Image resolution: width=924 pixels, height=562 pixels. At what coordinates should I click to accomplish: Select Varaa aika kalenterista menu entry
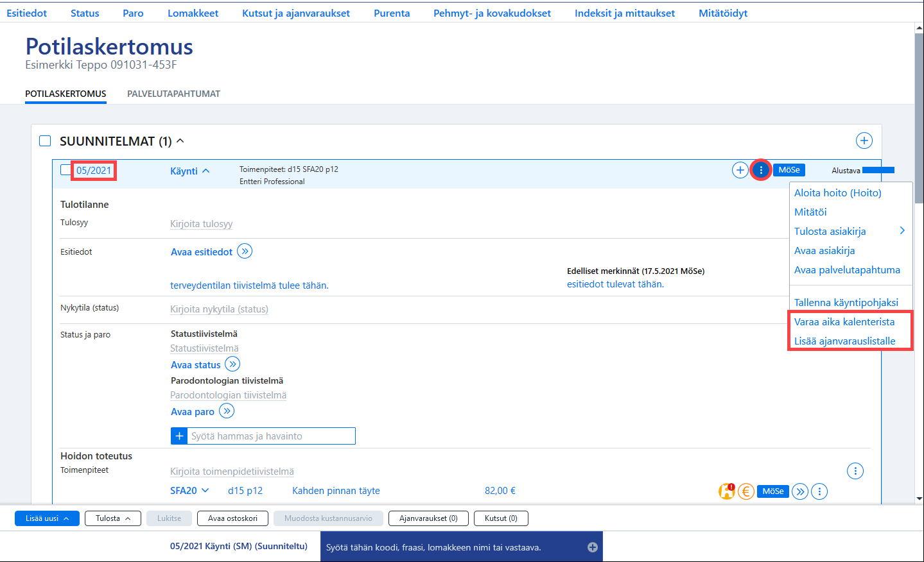844,321
